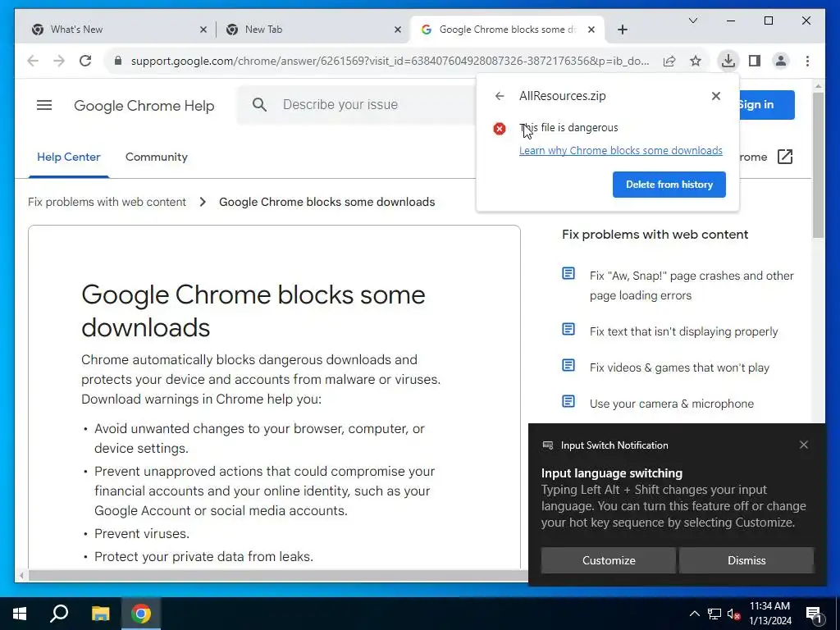
Task: Click the Google Chrome Help title
Action: 144,106
